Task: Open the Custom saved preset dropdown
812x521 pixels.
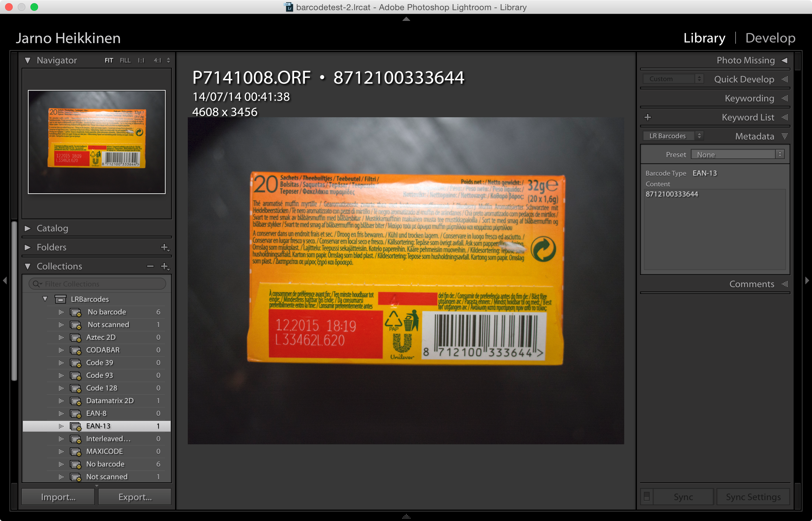Action: pos(673,79)
